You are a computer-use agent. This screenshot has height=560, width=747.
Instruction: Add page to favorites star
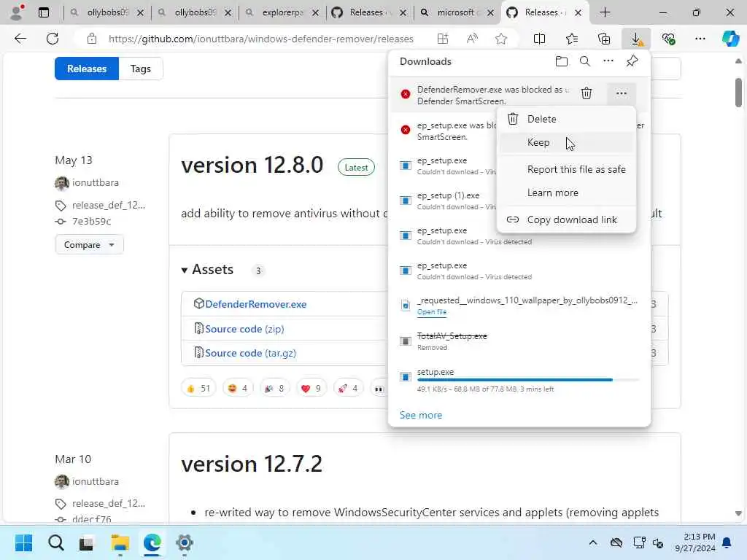click(500, 39)
